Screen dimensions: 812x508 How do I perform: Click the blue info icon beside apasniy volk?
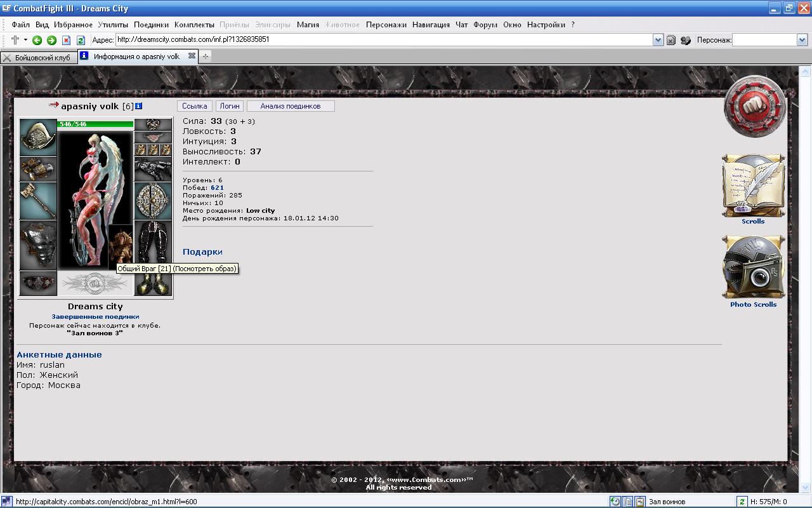(139, 106)
